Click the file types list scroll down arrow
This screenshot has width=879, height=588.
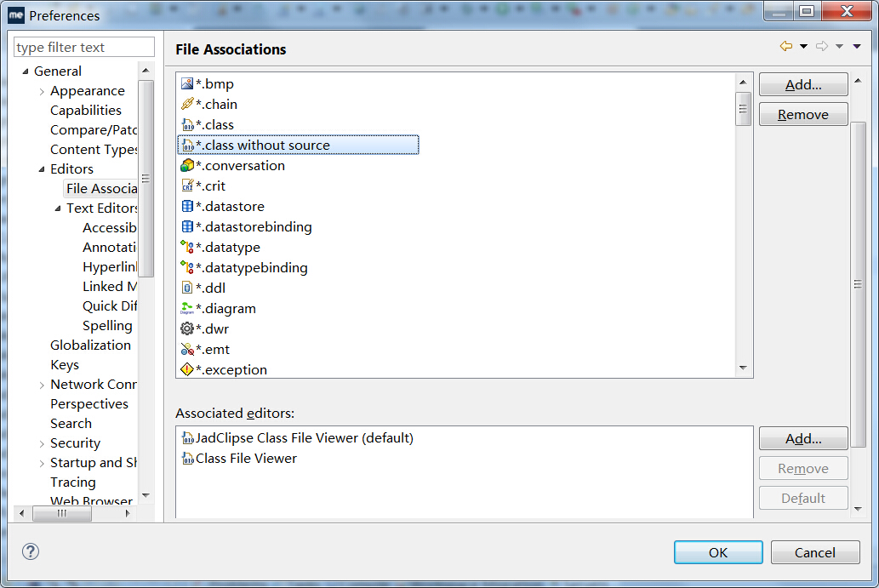743,368
